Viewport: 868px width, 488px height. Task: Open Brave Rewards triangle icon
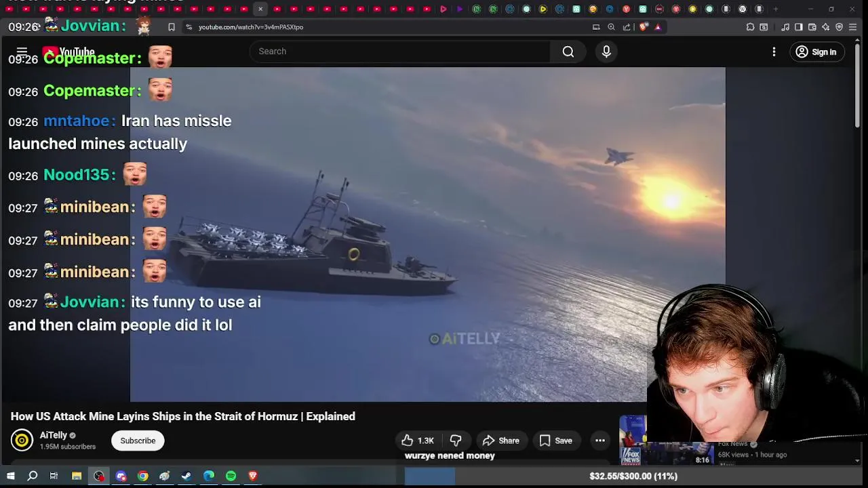pos(658,27)
